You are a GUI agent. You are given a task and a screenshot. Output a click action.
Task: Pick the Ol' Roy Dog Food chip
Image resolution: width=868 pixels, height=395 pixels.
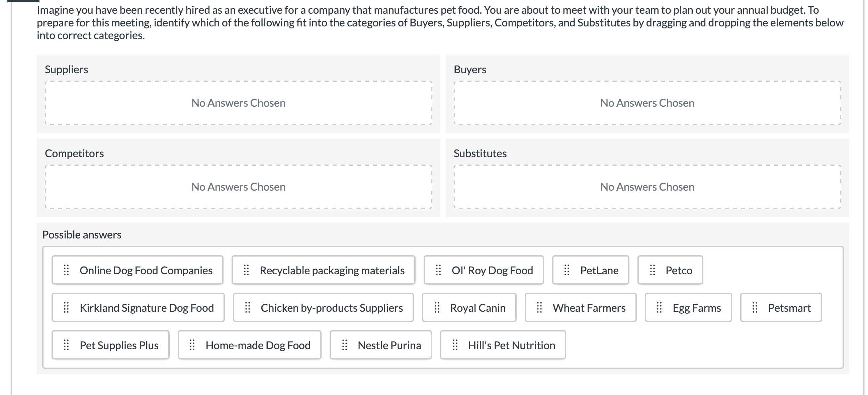(x=492, y=270)
